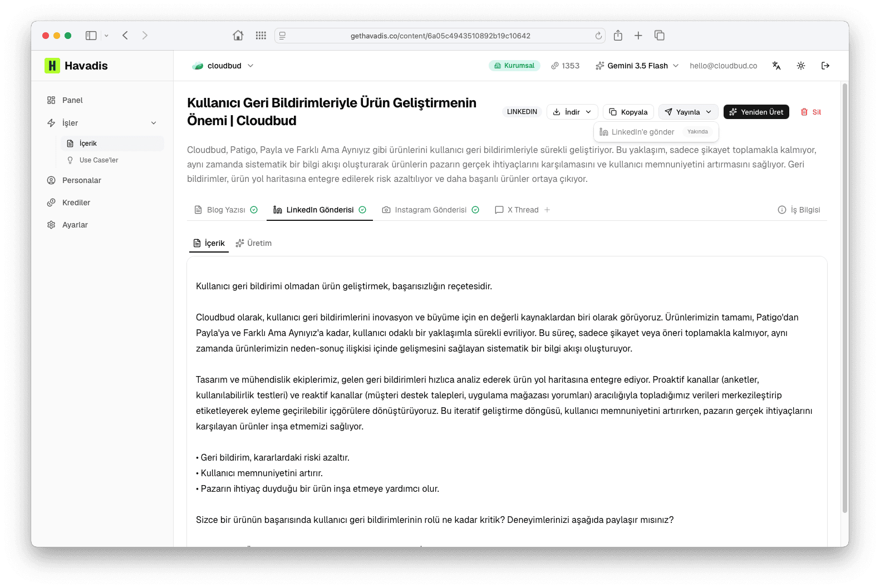
Task: Click the Kurumsal plan badge
Action: point(514,66)
